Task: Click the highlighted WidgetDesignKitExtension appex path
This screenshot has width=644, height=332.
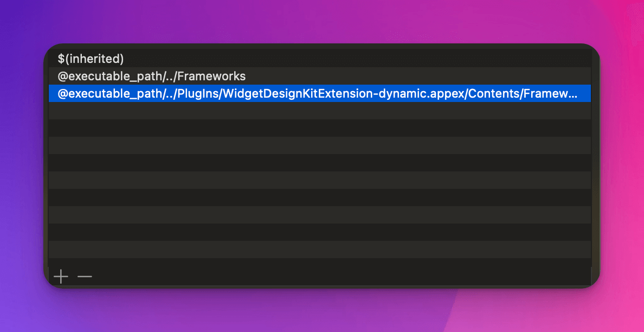Action: [271, 93]
